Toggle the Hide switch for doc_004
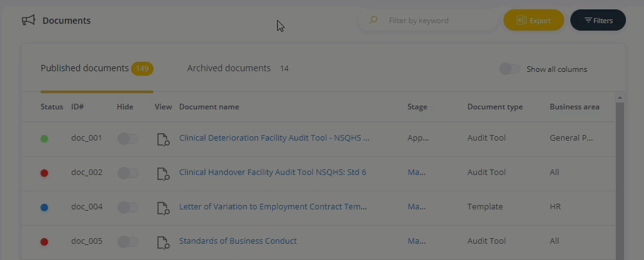The image size is (644, 260). pos(128,207)
